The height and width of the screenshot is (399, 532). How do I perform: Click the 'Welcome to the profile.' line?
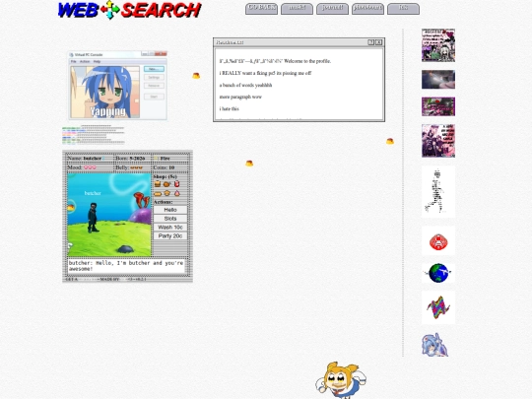click(x=307, y=61)
